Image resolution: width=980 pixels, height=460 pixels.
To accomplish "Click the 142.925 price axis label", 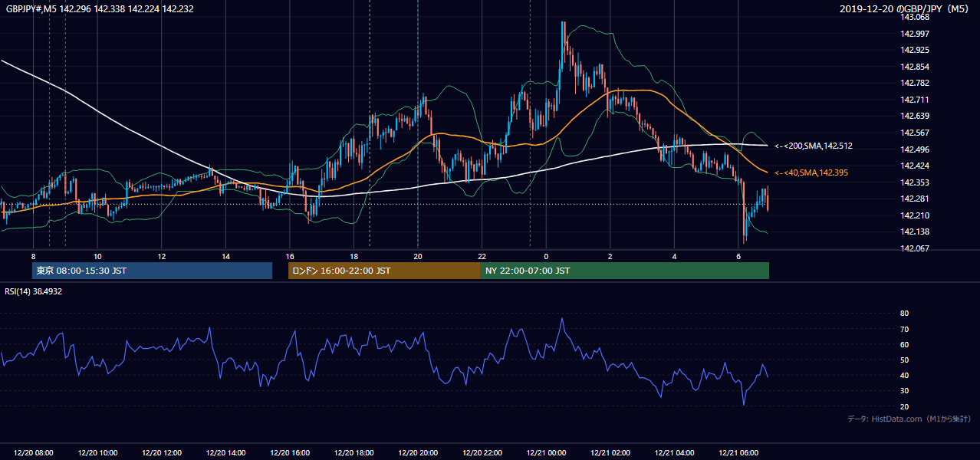I will point(914,50).
